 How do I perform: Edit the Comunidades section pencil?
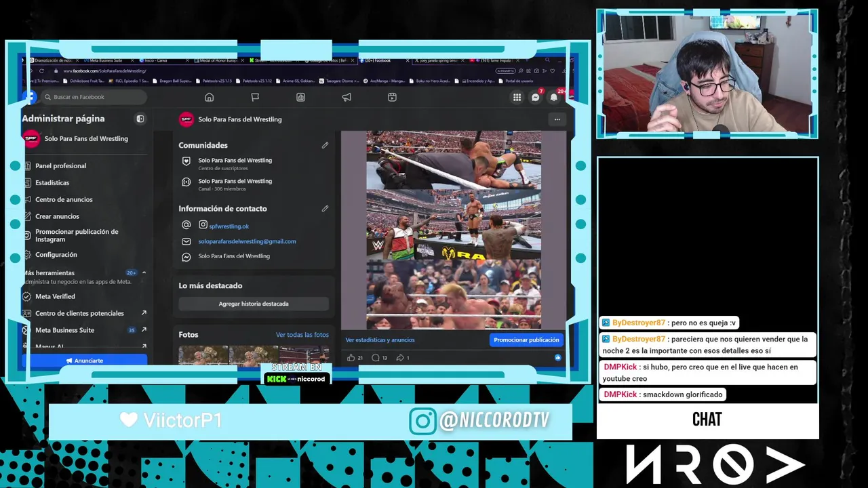pyautogui.click(x=325, y=145)
